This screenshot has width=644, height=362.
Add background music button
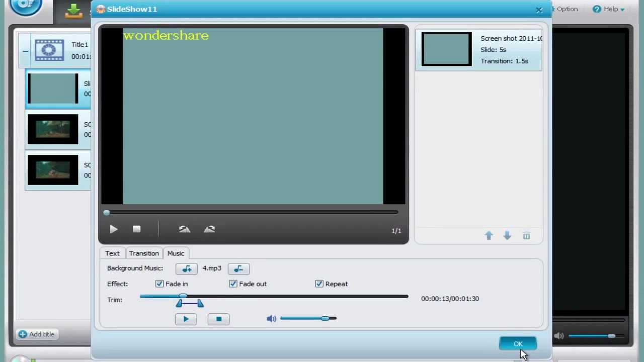pos(186,268)
